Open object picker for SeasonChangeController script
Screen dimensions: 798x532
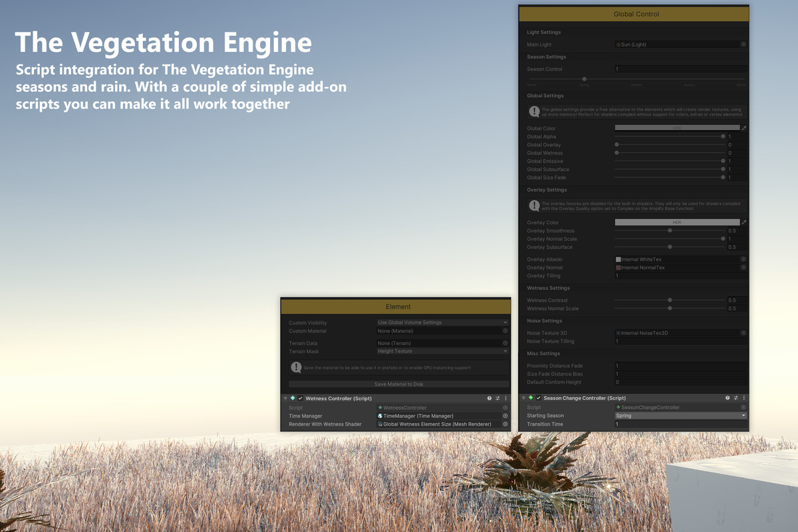743,407
